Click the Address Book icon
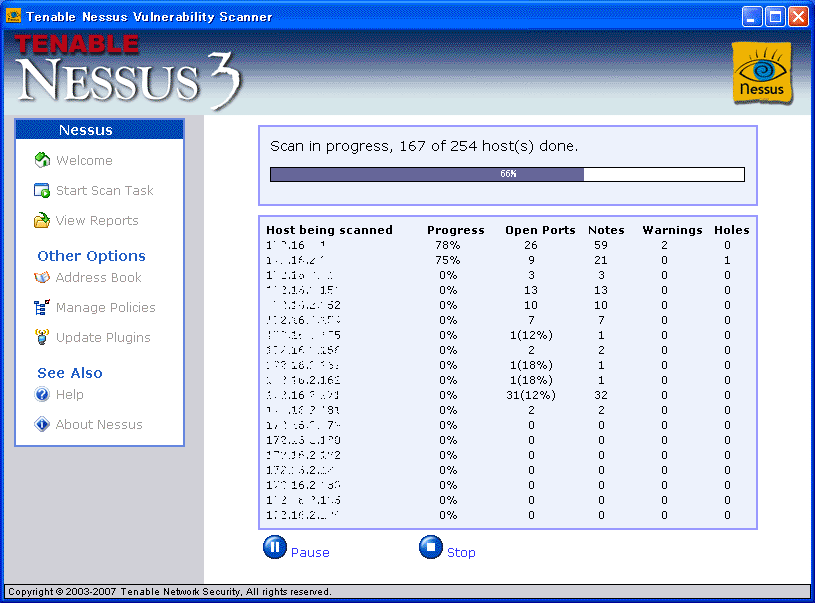Screen dimensions: 815x603 point(42,278)
